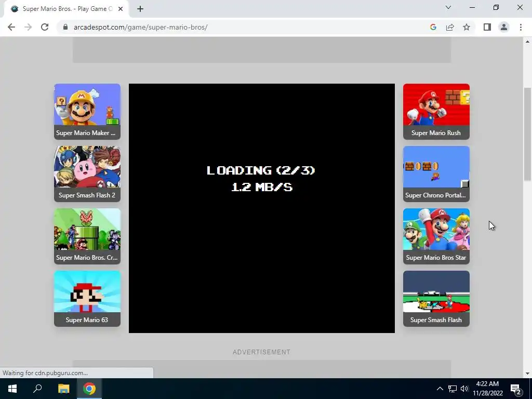
Task: Open Super Mario 63 game card
Action: point(87,299)
